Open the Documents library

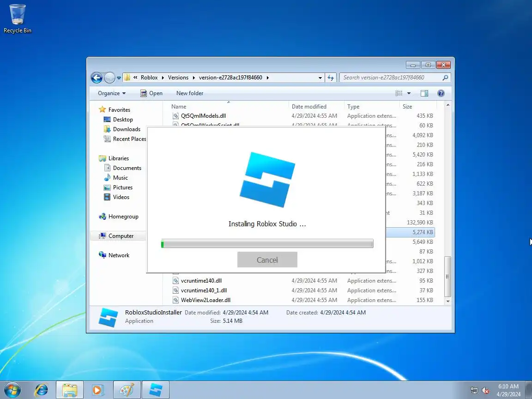tap(122, 168)
